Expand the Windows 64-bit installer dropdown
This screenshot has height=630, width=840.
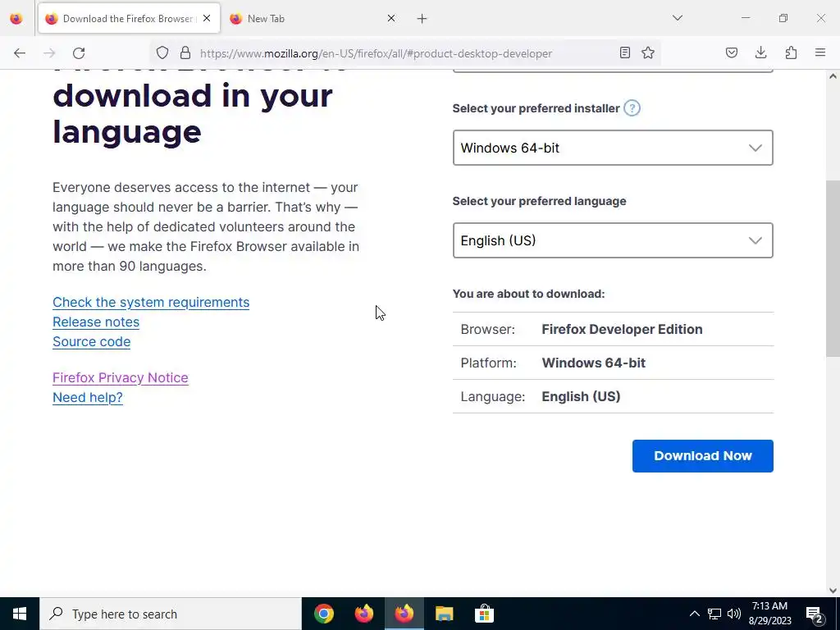pyautogui.click(x=613, y=148)
